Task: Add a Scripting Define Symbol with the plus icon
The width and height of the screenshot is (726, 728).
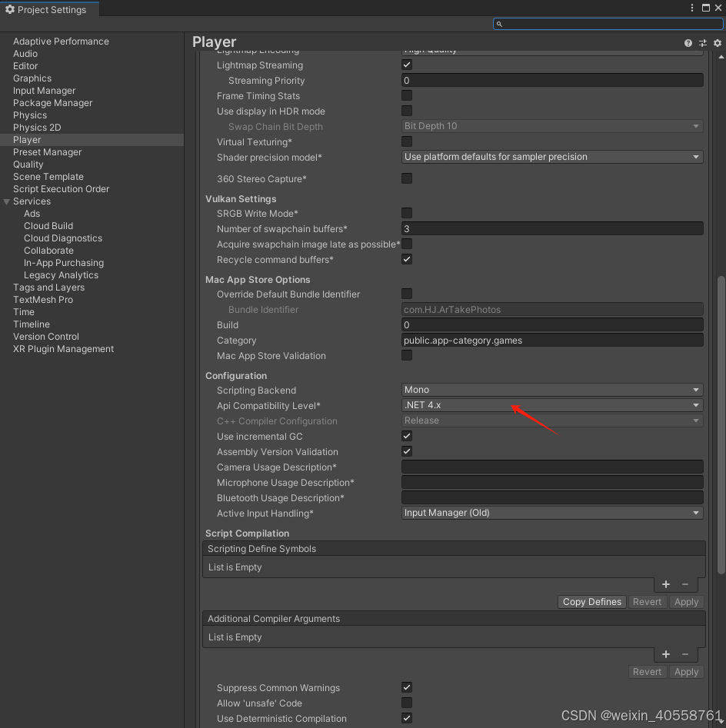Action: (666, 584)
